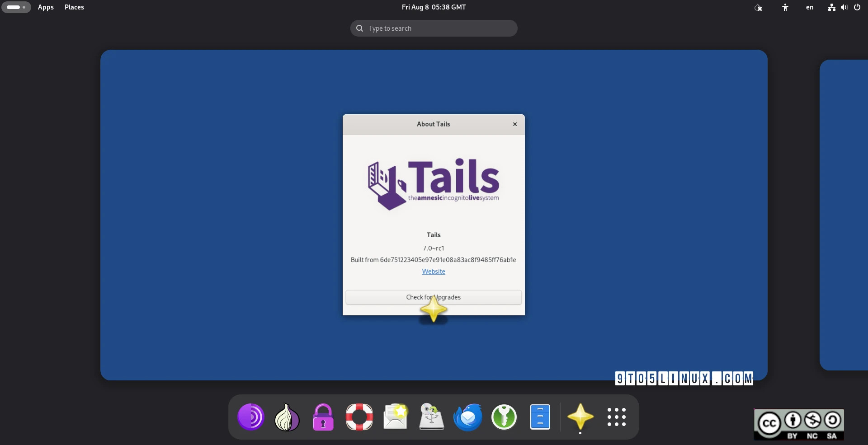Launch WhisperBack error reporting from dock

[395, 417]
